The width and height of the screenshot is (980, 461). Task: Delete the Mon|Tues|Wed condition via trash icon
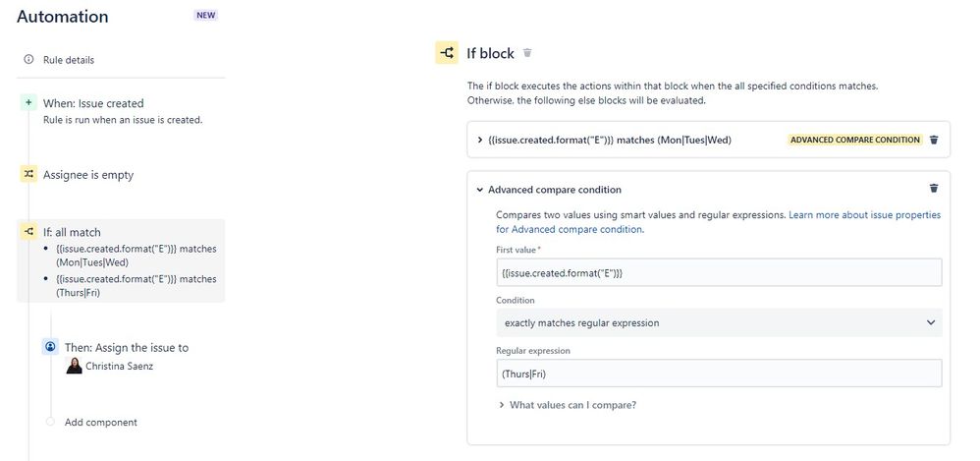pos(934,140)
